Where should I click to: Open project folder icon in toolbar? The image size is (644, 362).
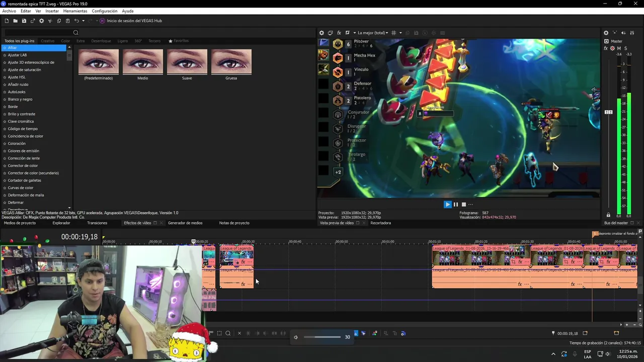[15, 21]
